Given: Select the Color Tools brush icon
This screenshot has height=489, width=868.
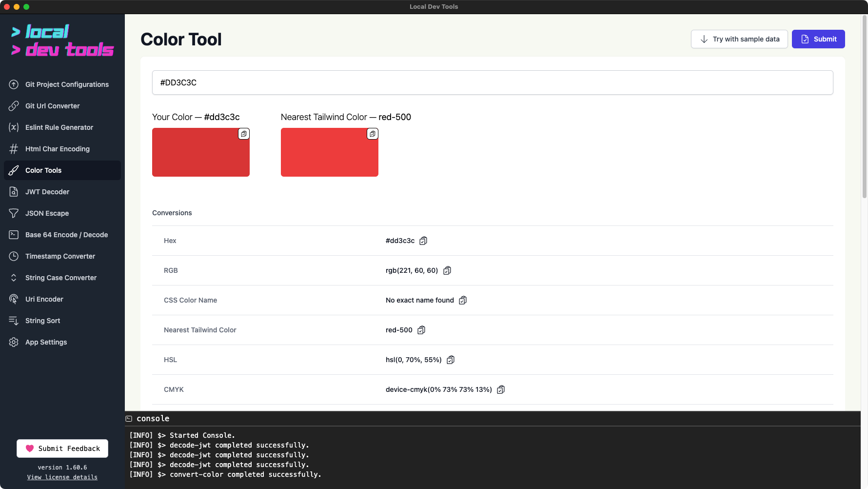Looking at the screenshot, I should pyautogui.click(x=13, y=170).
